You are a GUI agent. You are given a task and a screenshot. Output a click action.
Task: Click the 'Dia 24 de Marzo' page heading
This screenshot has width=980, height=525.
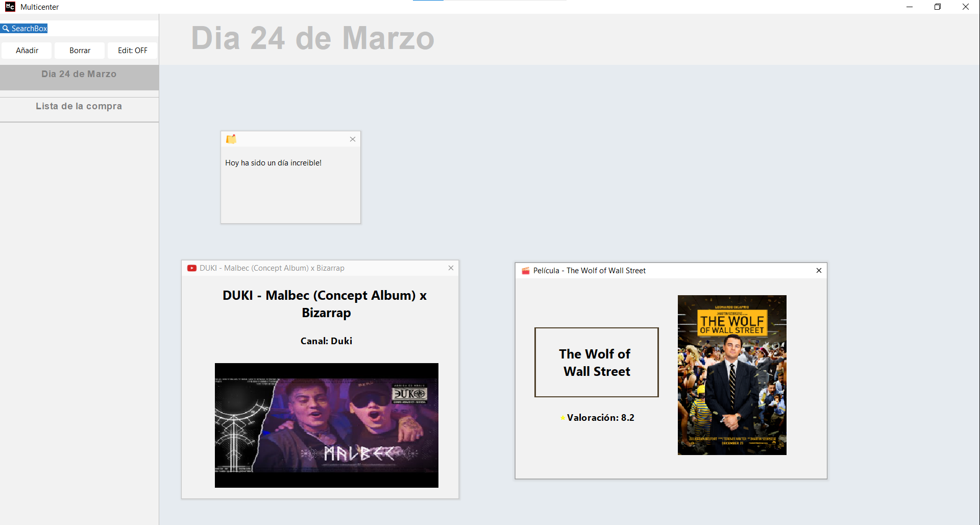click(x=312, y=39)
